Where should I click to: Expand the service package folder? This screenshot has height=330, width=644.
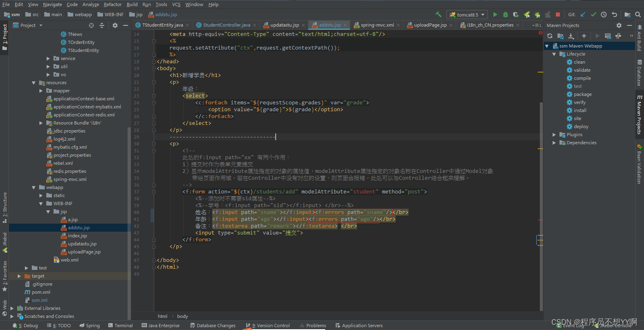[x=48, y=58]
